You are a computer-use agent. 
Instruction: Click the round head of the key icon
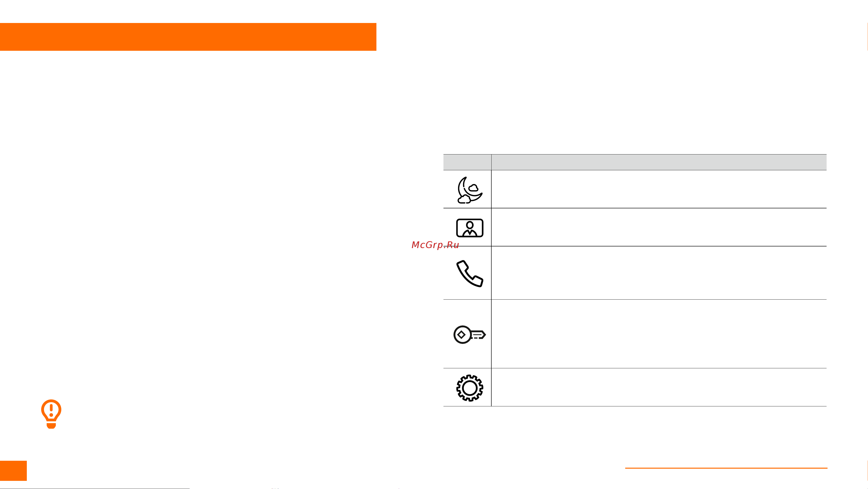pyautogui.click(x=462, y=335)
